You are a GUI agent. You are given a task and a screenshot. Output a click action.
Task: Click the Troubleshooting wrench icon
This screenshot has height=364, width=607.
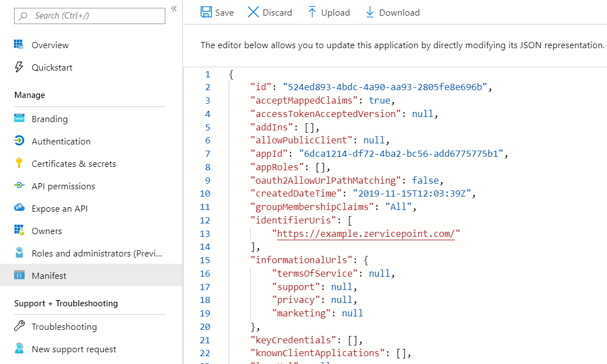pos(19,326)
